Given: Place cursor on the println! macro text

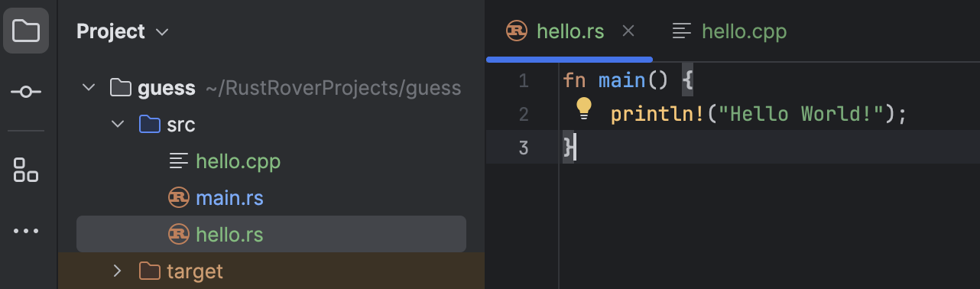Looking at the screenshot, I should pos(658,114).
